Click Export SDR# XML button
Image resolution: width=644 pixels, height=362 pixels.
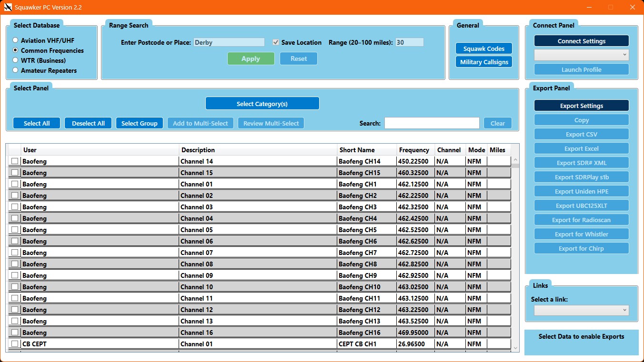(581, 163)
